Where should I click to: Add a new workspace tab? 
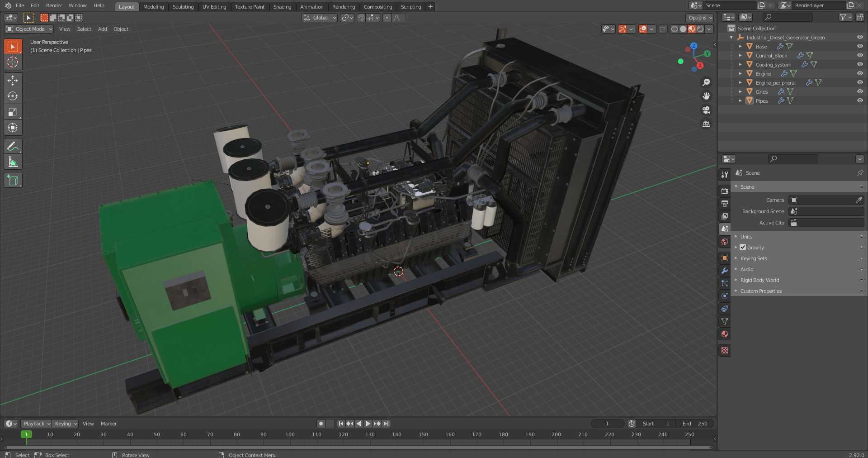[430, 7]
